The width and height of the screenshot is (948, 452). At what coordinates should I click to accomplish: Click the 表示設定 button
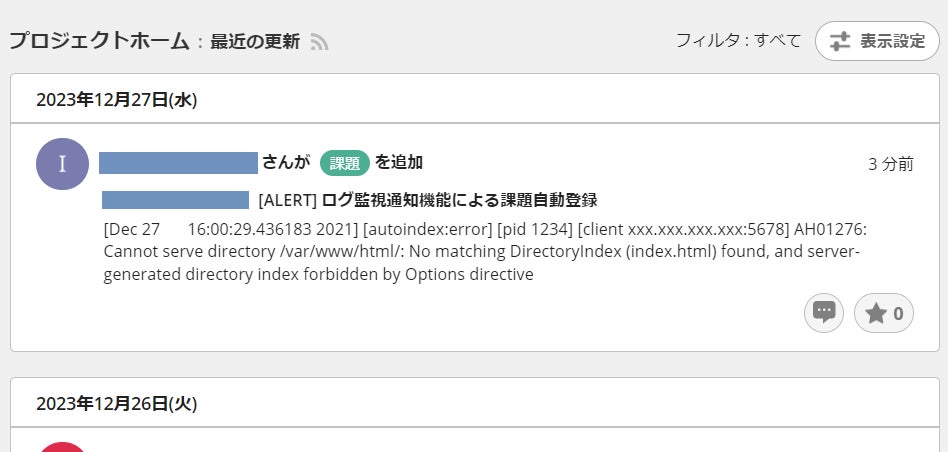coord(877,41)
